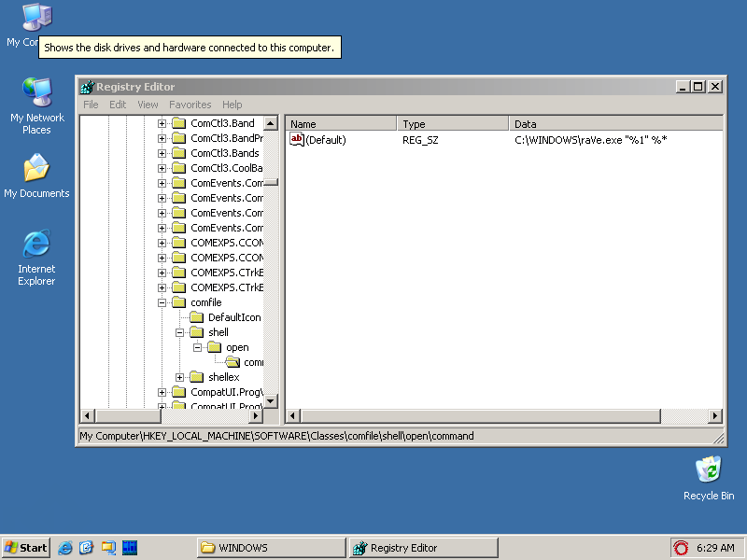The image size is (747, 560).
Task: Click the key tree's scroll left arrow
Action: (87, 415)
